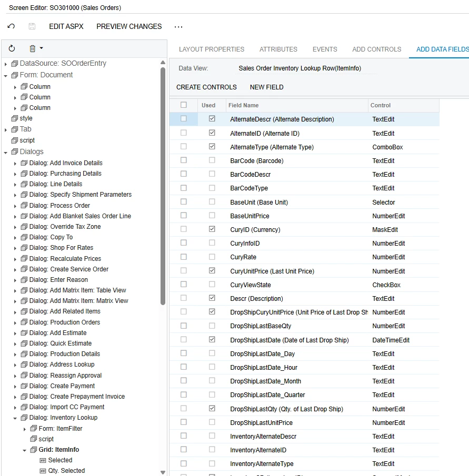Expand Dialog: Specify Shipment Parameters

15,195
